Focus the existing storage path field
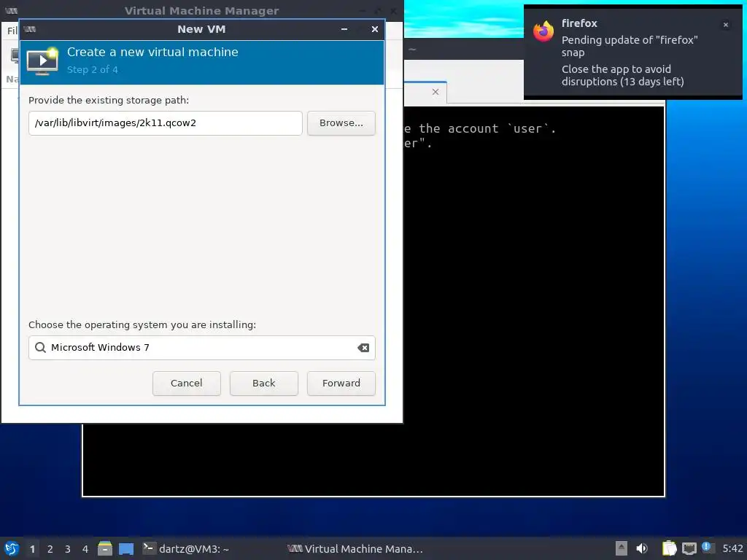747x560 pixels. pyautogui.click(x=166, y=123)
